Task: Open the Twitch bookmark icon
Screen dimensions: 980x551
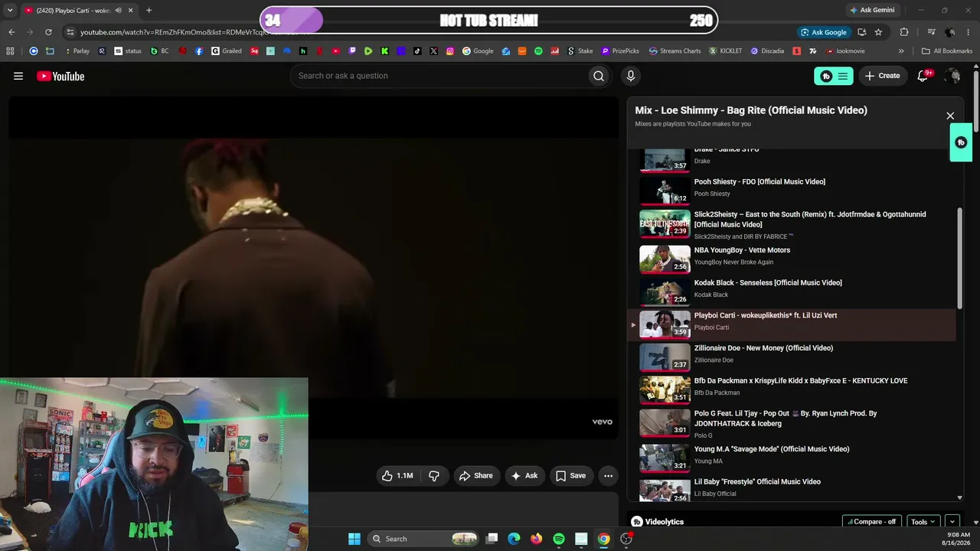Action: (353, 51)
